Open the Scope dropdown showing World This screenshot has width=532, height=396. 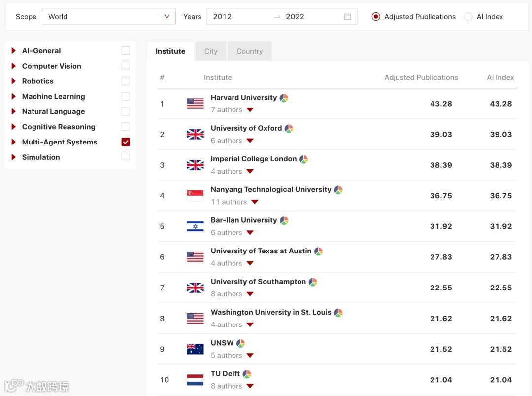(108, 17)
